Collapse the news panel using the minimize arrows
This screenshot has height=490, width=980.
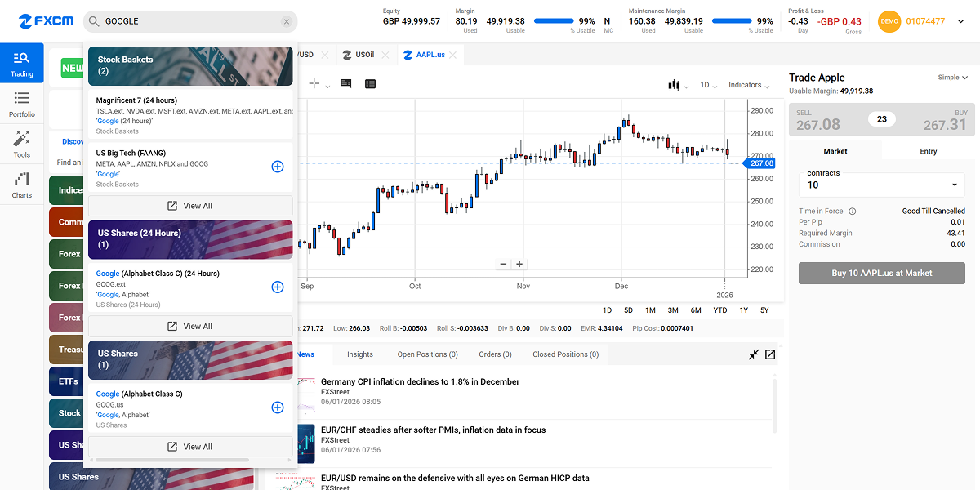click(754, 354)
